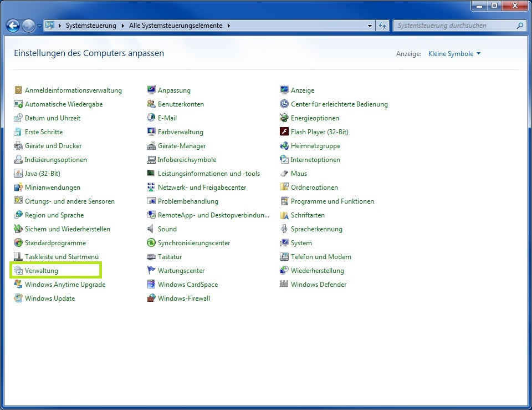Click the Automatische Wiedergabe icon
This screenshot has height=410, width=532.
pos(18,104)
